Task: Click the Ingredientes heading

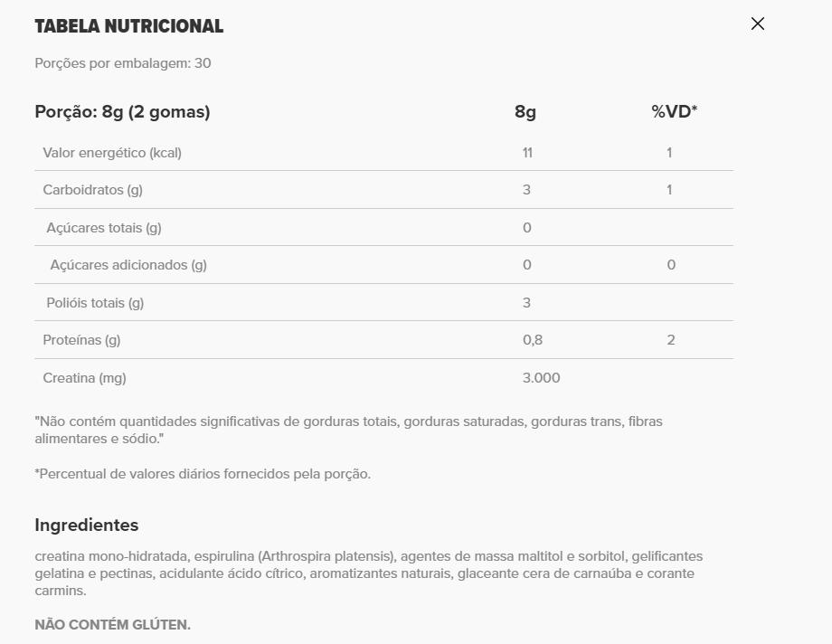Action: click(87, 526)
